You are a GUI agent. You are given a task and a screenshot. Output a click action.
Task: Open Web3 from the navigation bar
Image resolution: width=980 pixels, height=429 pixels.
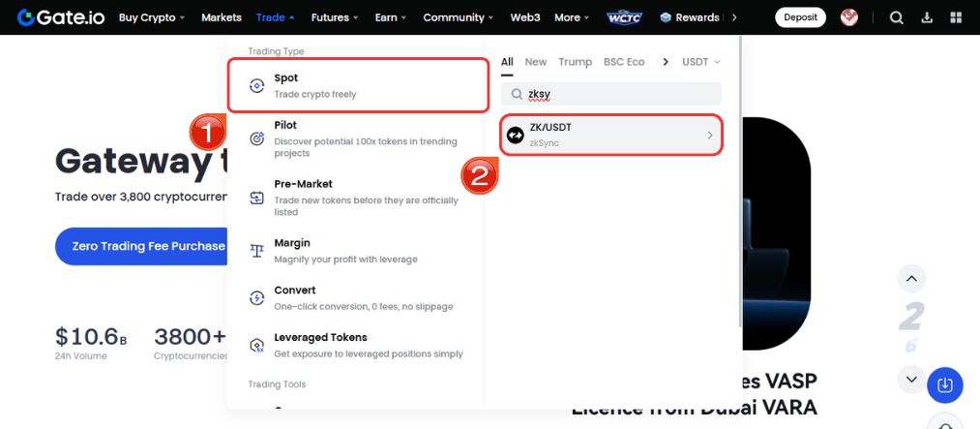(x=525, y=17)
